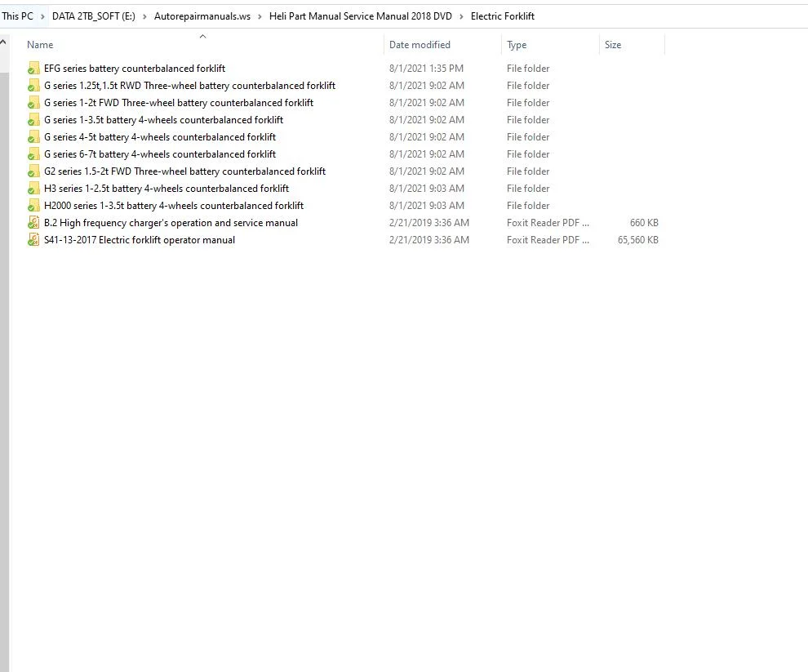Select H3 series 1-2.5t battery 4-wheels name
808x672 pixels.
pyautogui.click(x=166, y=189)
